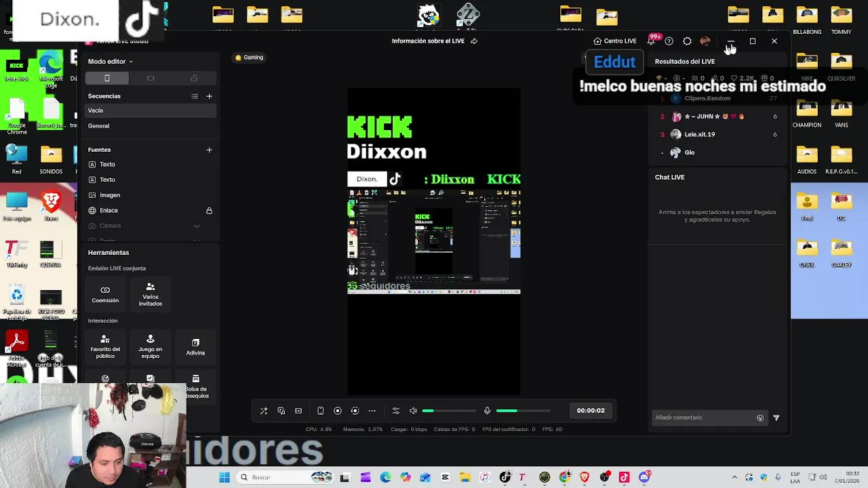Open the Bolsa de obsequios tool
This screenshot has height=488, width=868.
coord(196,387)
